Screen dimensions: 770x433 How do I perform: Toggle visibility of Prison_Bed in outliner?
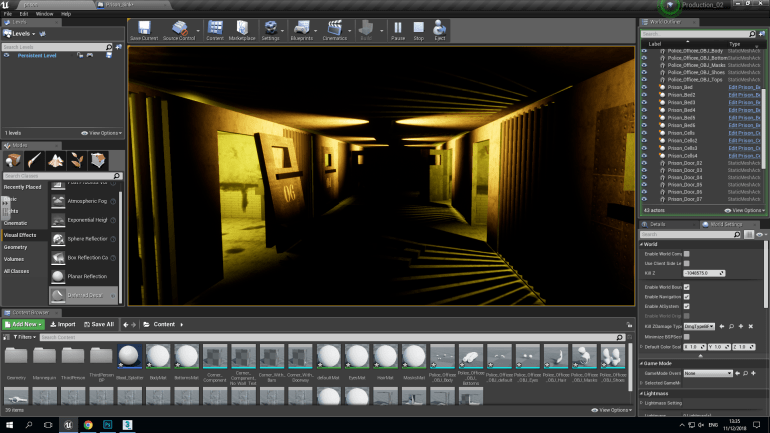click(644, 88)
